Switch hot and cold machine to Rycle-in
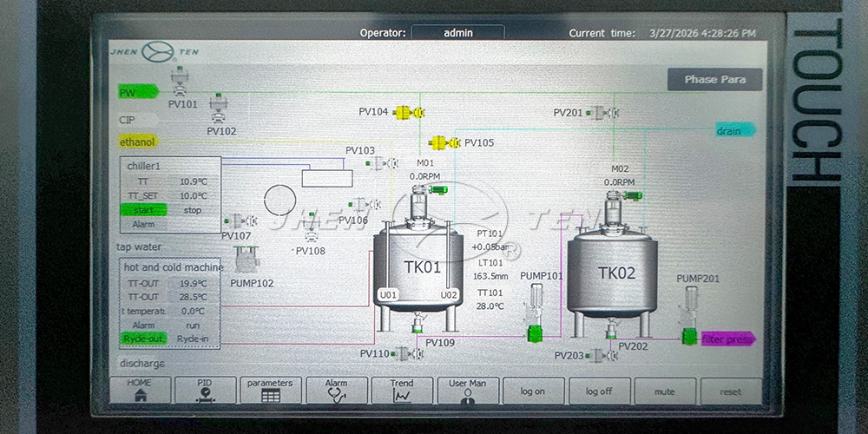868x434 pixels. pos(192,339)
